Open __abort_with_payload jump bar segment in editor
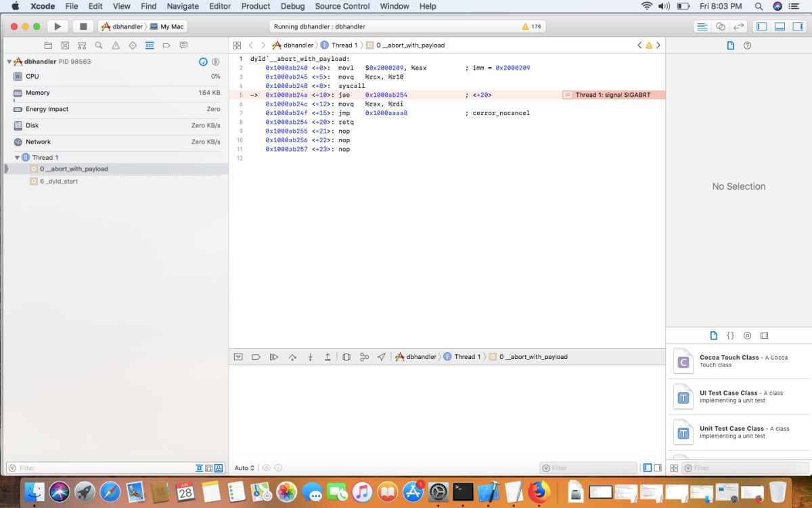Viewport: 812px width, 508px height. [x=405, y=45]
